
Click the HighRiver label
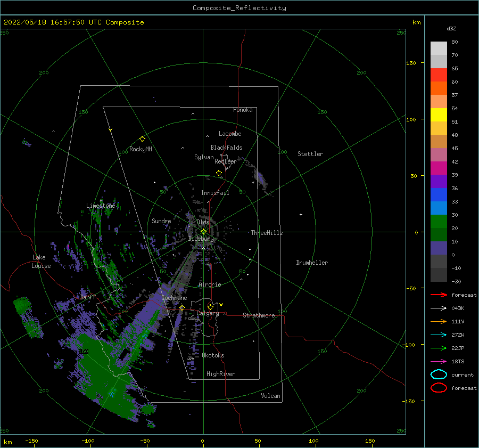click(221, 374)
